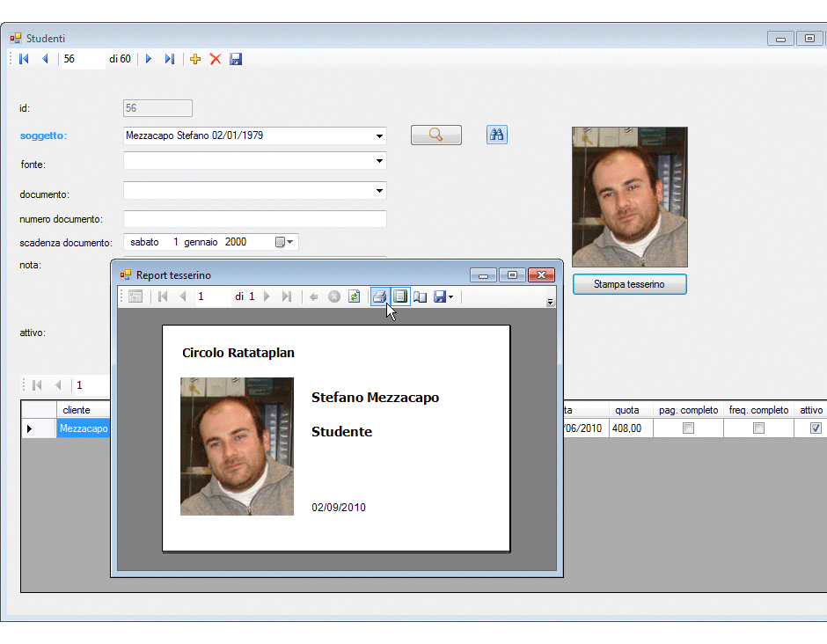The width and height of the screenshot is (827, 644).
Task: Open export save menu in Report tesserino
Action: coord(443,297)
